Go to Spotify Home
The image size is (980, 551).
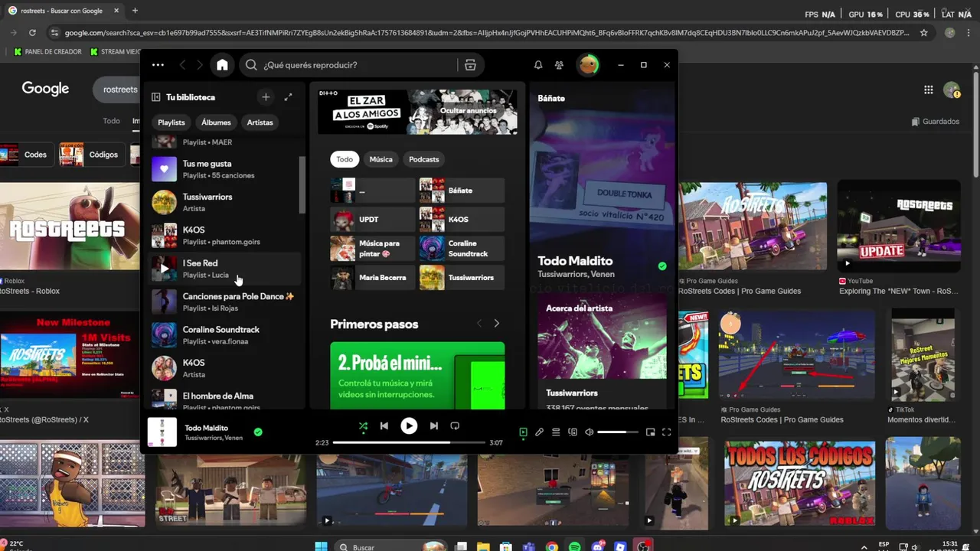222,65
